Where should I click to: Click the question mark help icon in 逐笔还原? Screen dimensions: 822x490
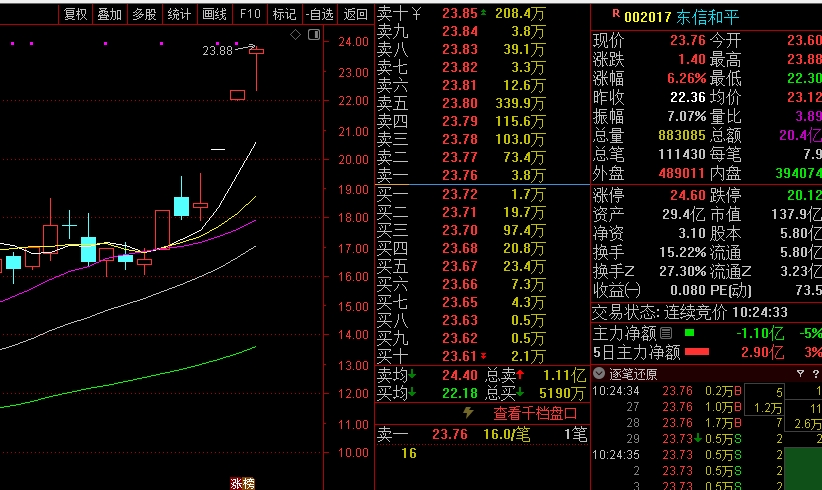pos(815,374)
